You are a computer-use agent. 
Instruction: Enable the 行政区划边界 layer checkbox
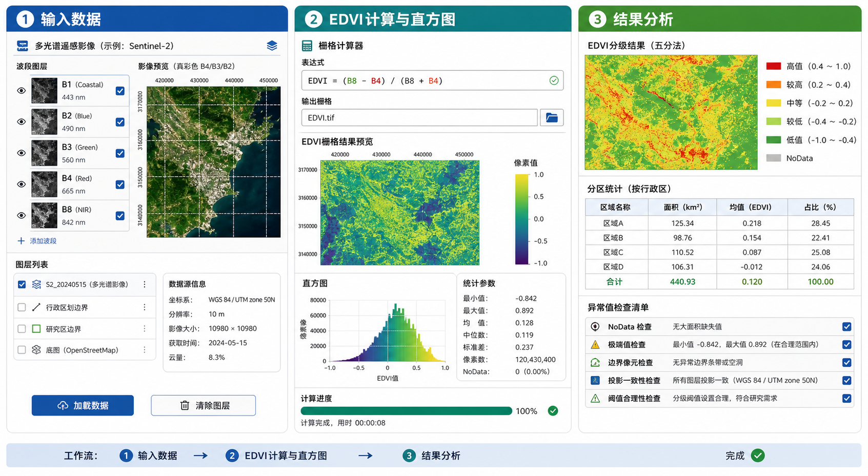[22, 307]
